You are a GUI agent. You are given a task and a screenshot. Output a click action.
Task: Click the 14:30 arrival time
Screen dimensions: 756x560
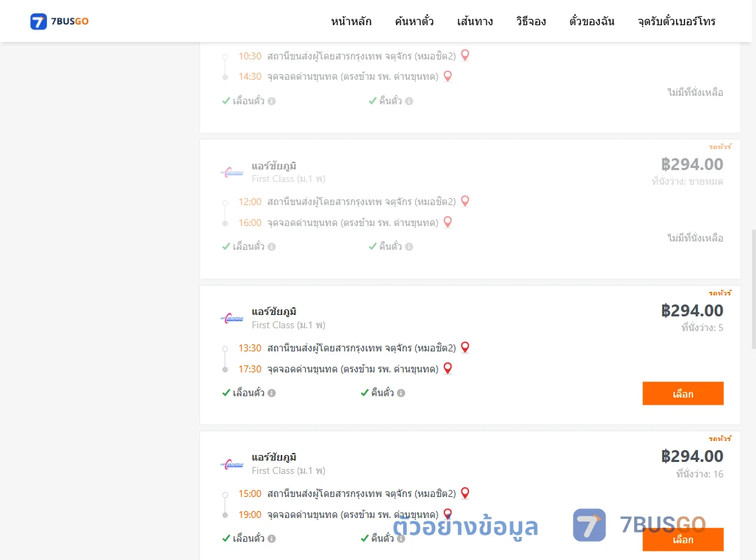click(250, 77)
